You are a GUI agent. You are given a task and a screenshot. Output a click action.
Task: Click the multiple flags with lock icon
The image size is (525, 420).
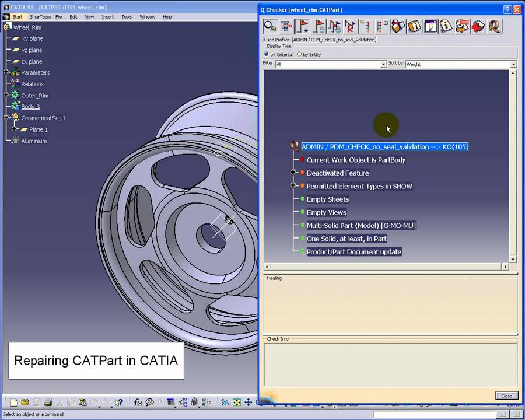tap(334, 26)
